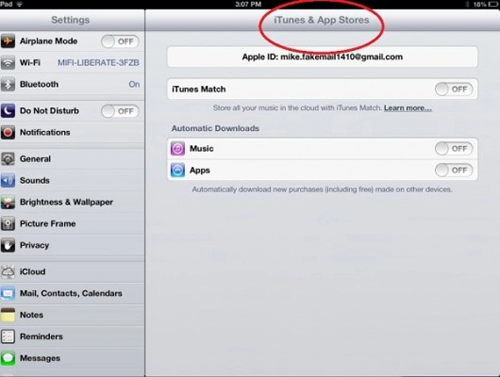The width and height of the screenshot is (500, 377).
Task: Tap the 'Store all your music' description
Action: click(x=297, y=108)
